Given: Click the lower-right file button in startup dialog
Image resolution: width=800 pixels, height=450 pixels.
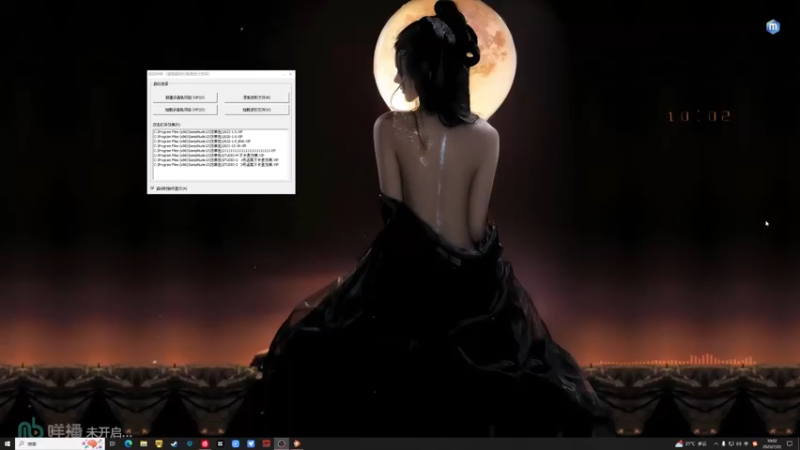Looking at the screenshot, I should pos(257,110).
